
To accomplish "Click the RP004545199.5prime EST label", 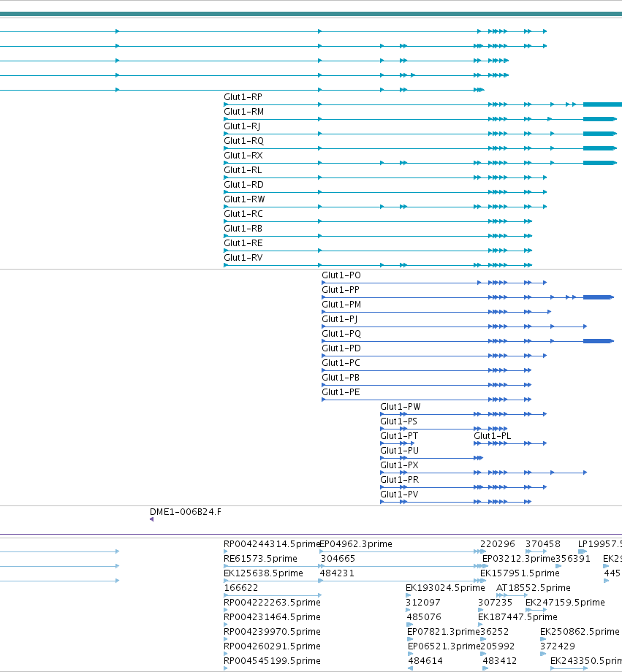I will pyautogui.click(x=273, y=660).
